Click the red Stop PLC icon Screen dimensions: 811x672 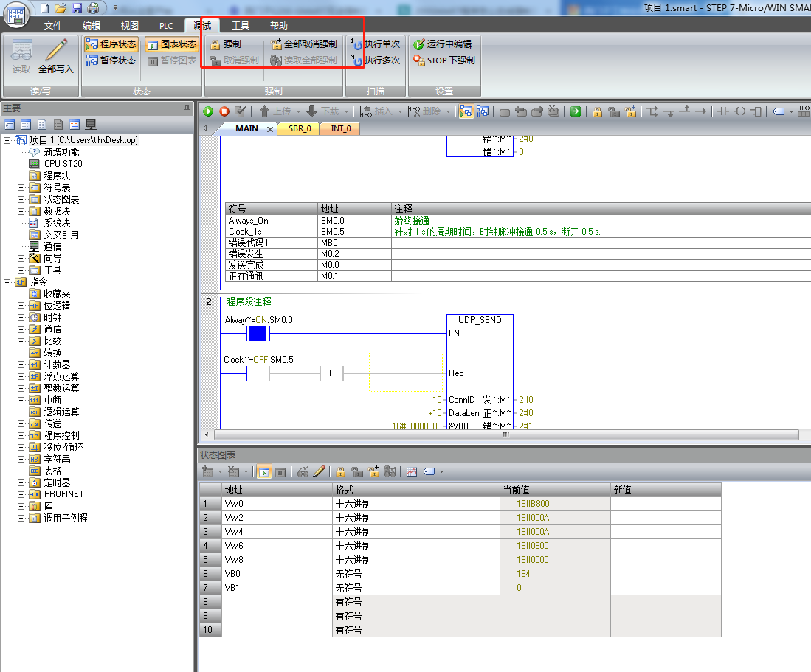224,111
